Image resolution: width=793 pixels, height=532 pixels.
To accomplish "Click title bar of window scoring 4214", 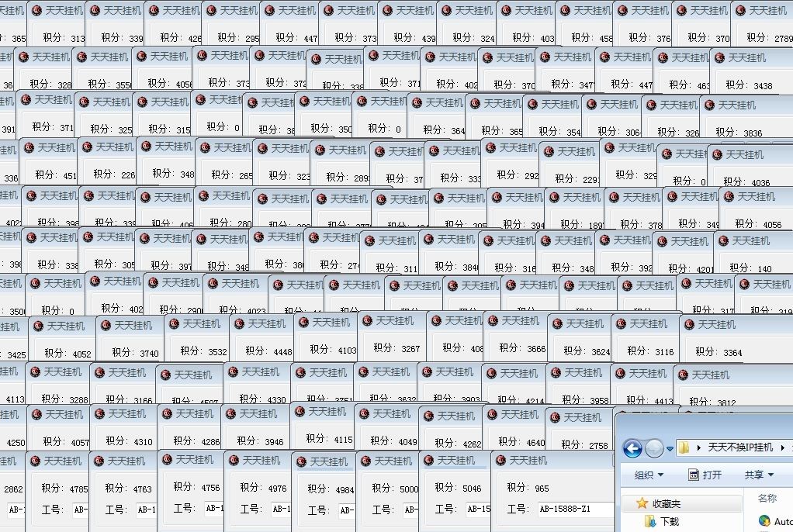I will point(514,373).
